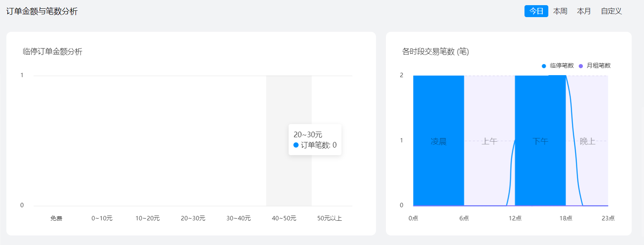Click the 30~40元 axis label
Viewport: 644px width, 245px height.
click(238, 218)
